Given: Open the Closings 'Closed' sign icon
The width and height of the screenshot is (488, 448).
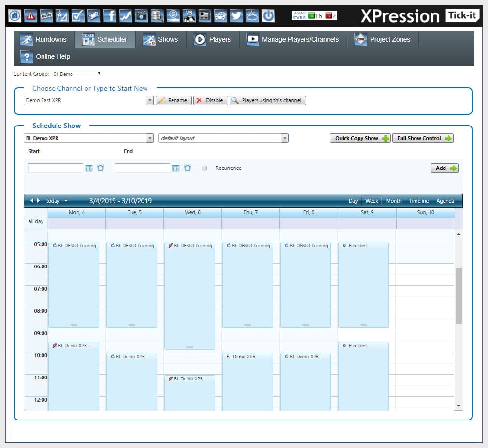Looking at the screenshot, I should pos(46,15).
